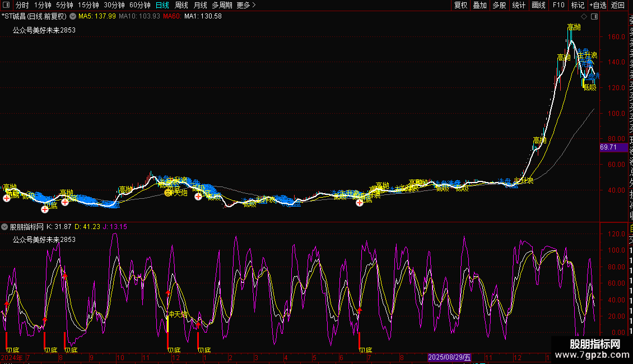
Task: Click the first red plus 见底 marker at far left
Action: pos(7,198)
